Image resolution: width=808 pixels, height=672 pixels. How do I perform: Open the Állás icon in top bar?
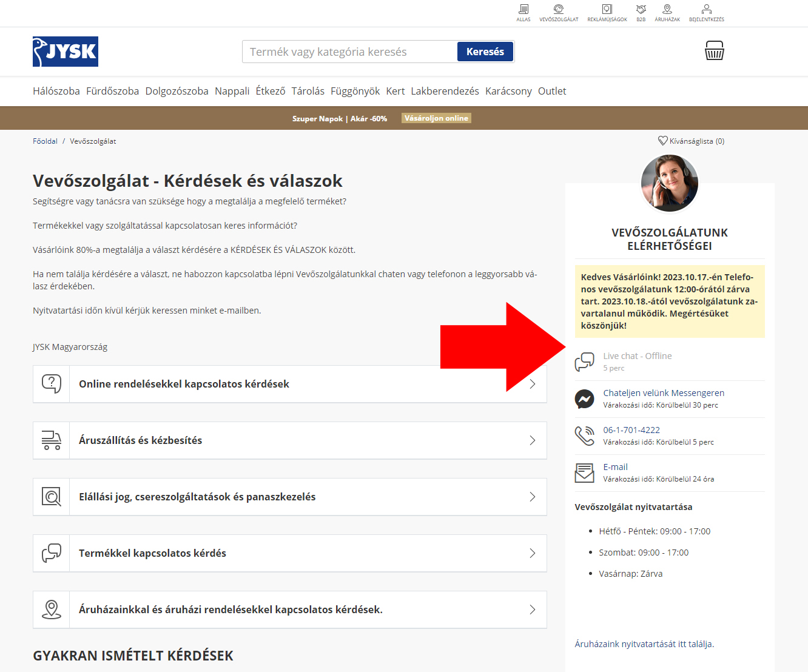point(524,10)
